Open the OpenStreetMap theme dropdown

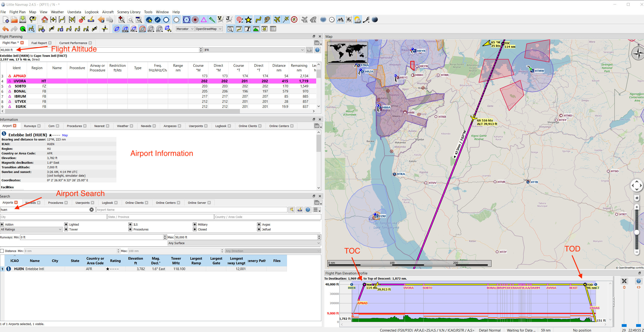(208, 29)
